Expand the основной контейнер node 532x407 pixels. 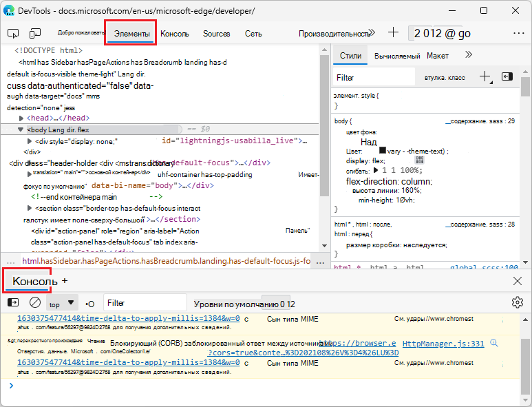(x=30, y=174)
